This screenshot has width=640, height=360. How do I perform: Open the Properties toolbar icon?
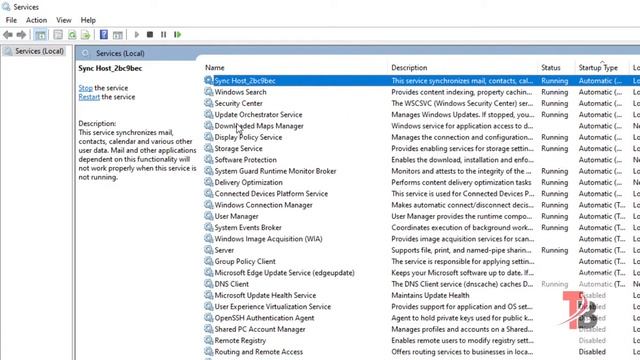coord(58,35)
